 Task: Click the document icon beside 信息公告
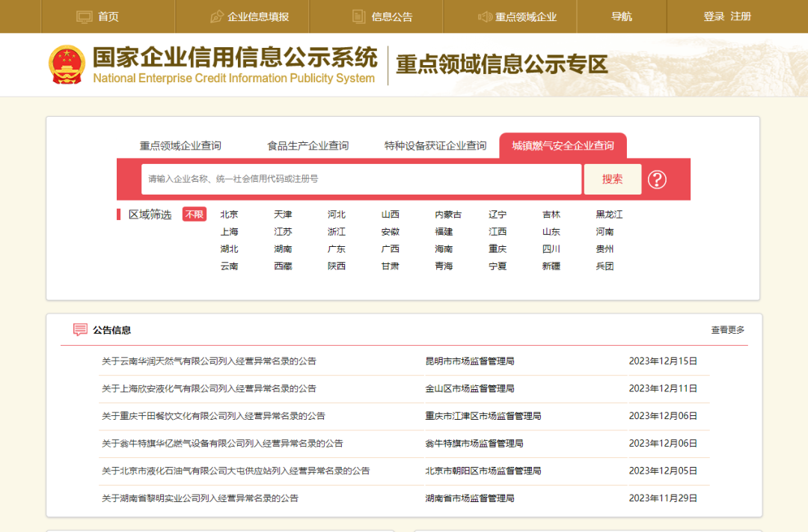(x=358, y=16)
